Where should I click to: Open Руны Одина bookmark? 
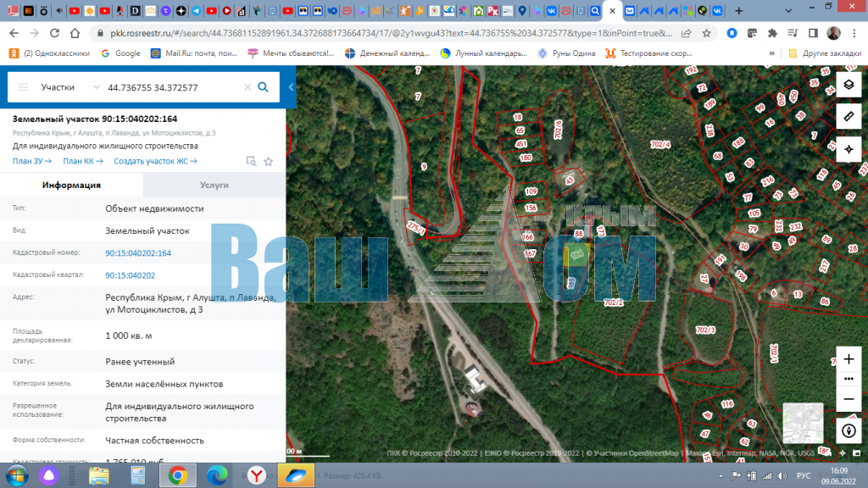pos(566,53)
